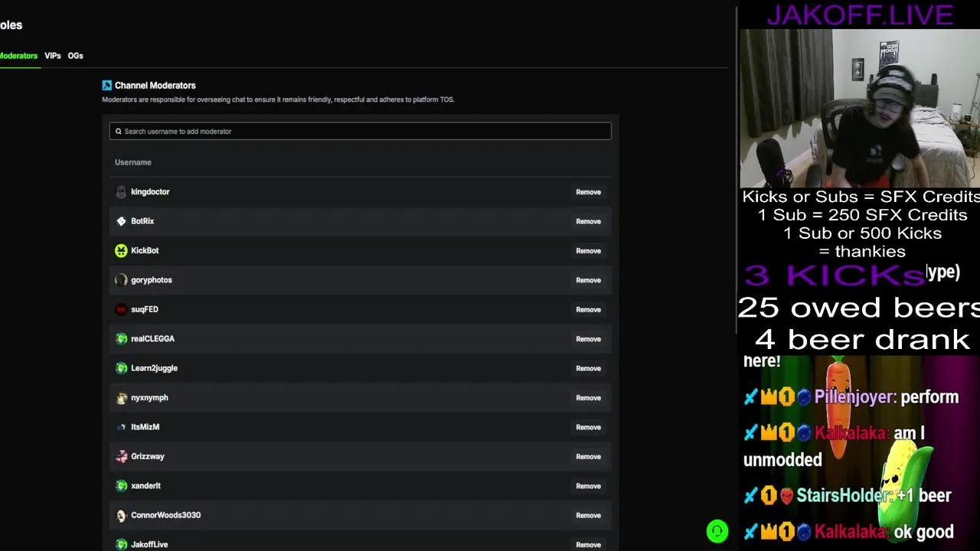Remove ConnorWoods3030 as moderator
Viewport: 980px width, 551px height.
tap(588, 515)
